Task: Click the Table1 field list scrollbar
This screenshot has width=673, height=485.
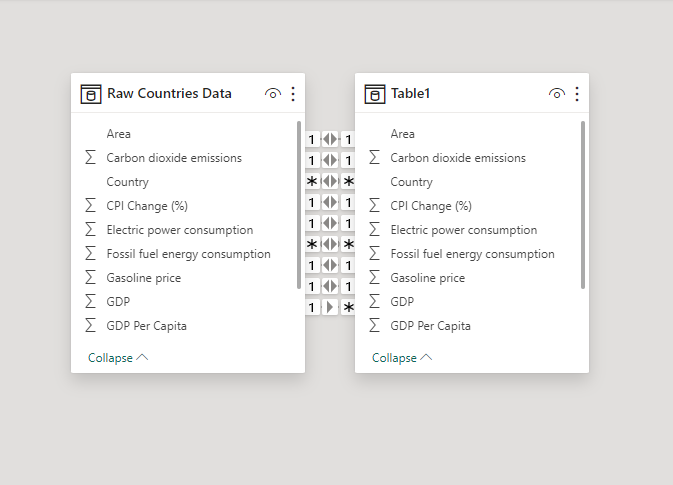Action: point(583,205)
